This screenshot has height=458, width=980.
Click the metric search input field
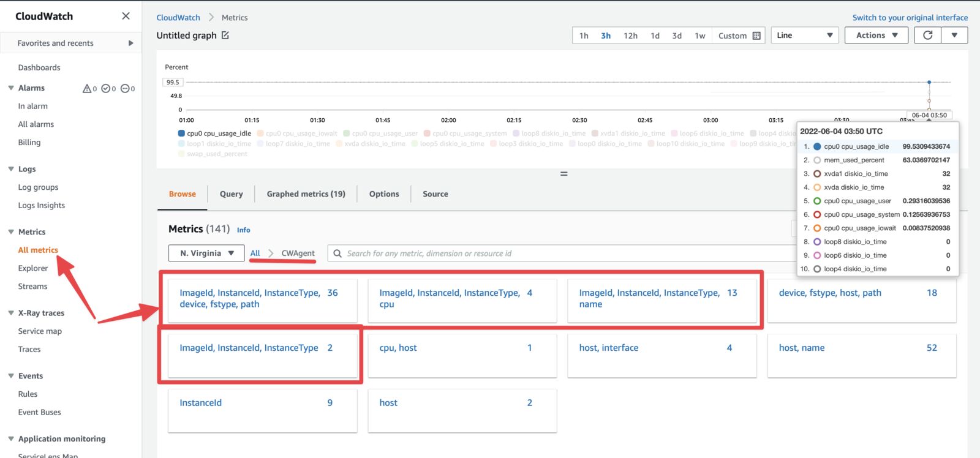click(563, 253)
